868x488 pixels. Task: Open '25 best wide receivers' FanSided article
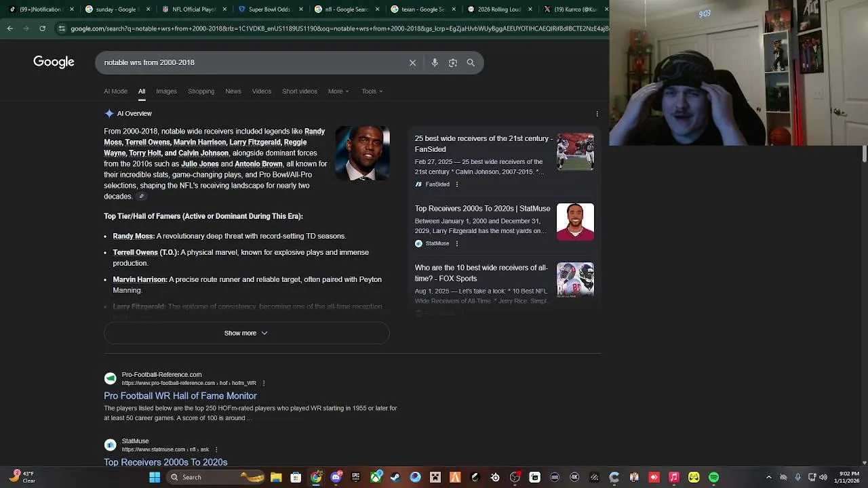(484, 144)
